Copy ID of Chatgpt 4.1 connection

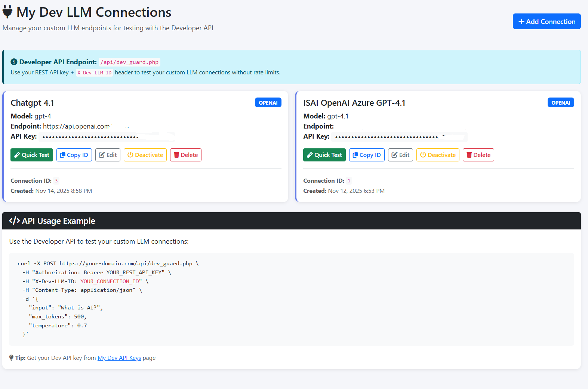click(x=74, y=155)
